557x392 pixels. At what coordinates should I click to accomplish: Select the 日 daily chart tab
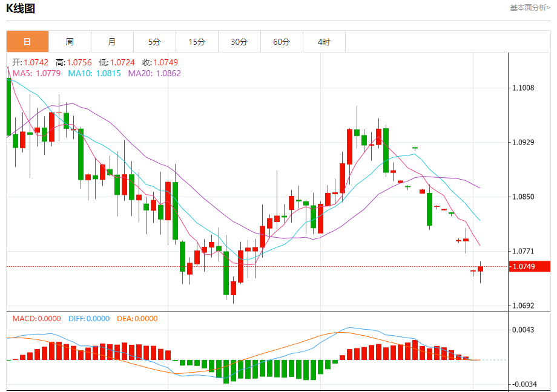tap(27, 42)
